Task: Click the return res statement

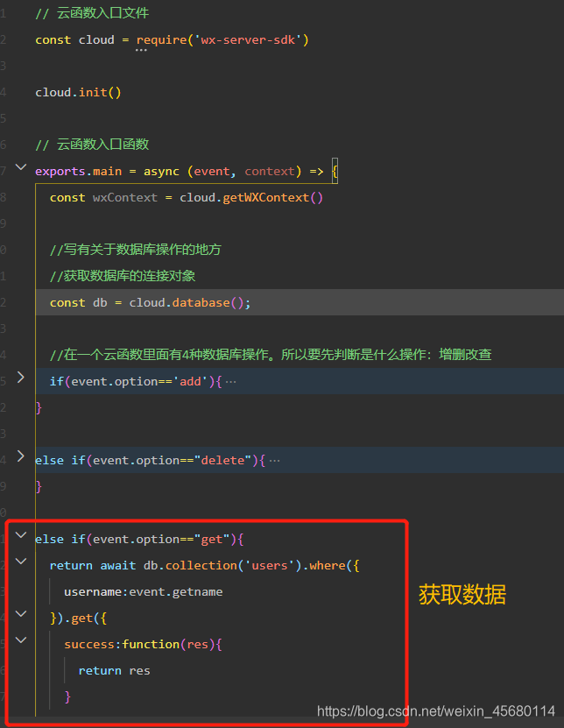Action: [114, 671]
